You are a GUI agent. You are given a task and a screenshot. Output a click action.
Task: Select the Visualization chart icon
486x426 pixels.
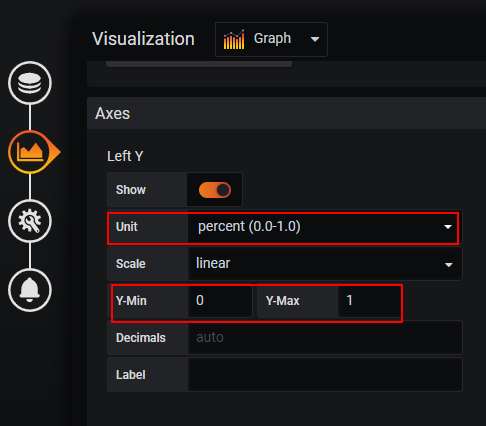pos(31,152)
